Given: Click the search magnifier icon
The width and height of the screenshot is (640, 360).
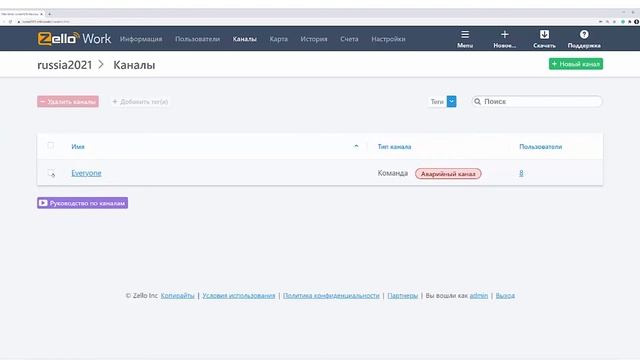Looking at the screenshot, I should (x=478, y=102).
